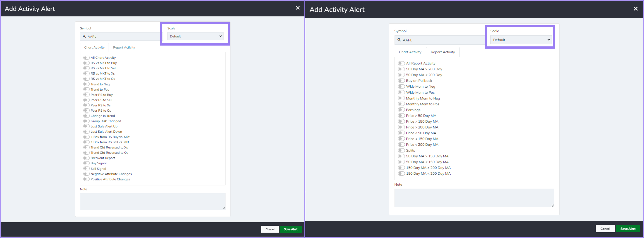Toggle Price < 200 Day MA

point(401,144)
